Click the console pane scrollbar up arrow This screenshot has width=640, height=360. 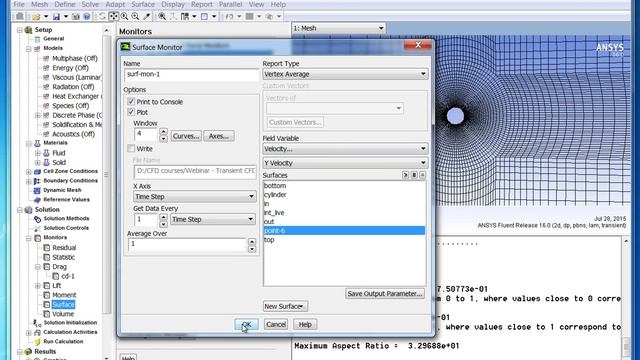626,242
